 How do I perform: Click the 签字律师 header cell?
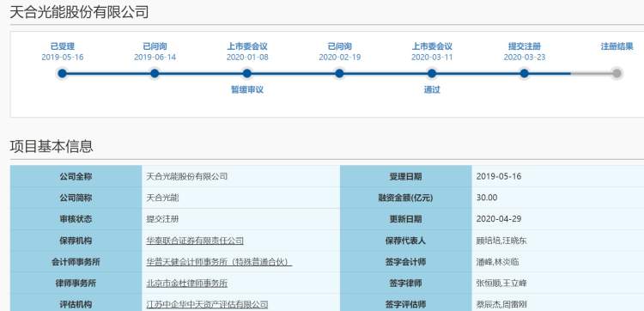tap(406, 284)
